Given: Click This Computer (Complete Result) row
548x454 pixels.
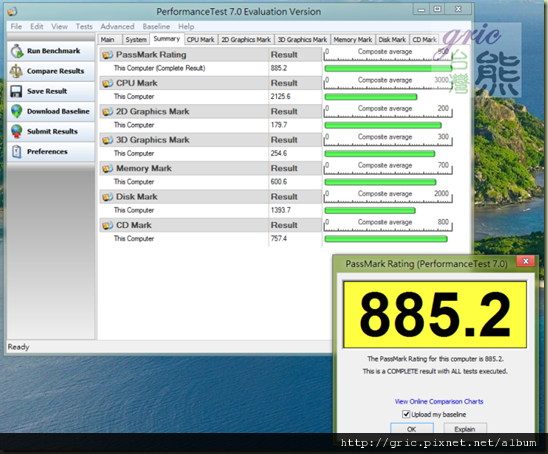Looking at the screenshot, I should click(x=211, y=68).
